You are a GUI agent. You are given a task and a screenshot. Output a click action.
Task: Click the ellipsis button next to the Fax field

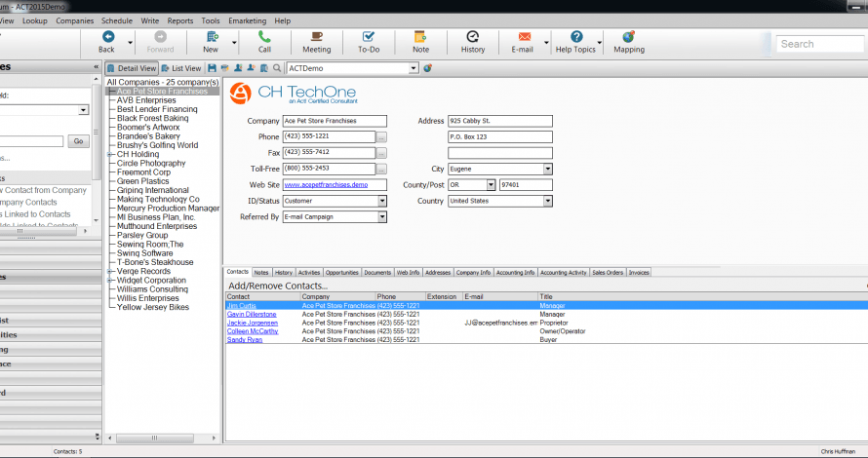point(381,153)
